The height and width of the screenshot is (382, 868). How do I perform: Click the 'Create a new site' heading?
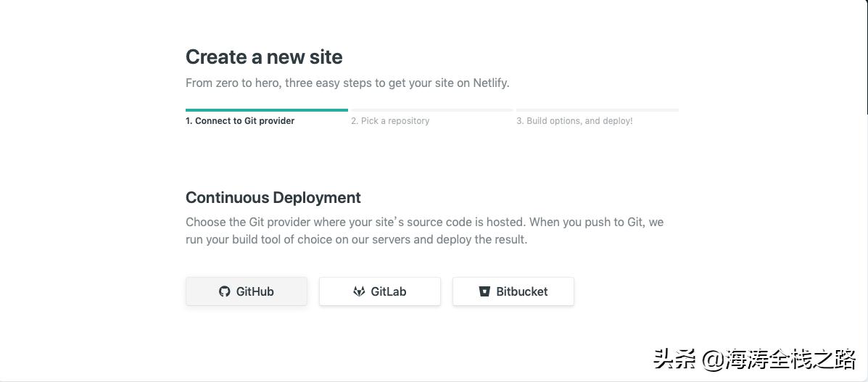264,57
